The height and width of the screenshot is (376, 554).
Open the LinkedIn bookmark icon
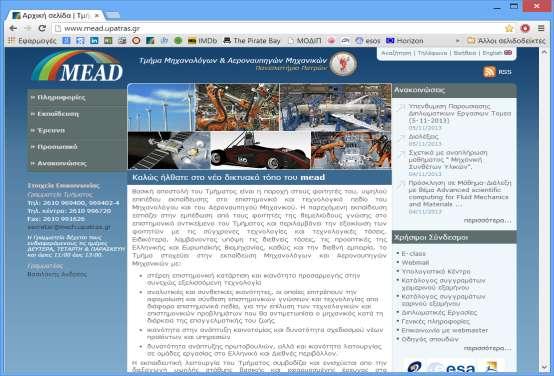tap(94, 41)
